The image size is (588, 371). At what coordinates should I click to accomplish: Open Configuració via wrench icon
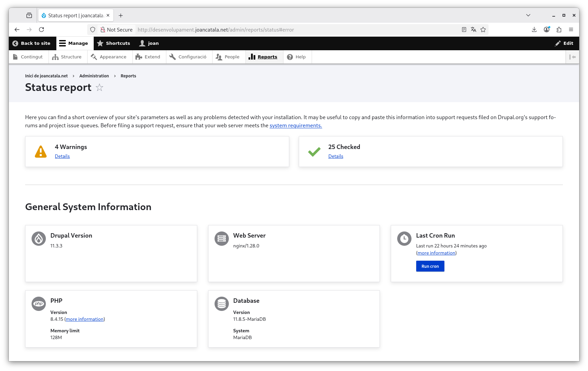point(172,57)
